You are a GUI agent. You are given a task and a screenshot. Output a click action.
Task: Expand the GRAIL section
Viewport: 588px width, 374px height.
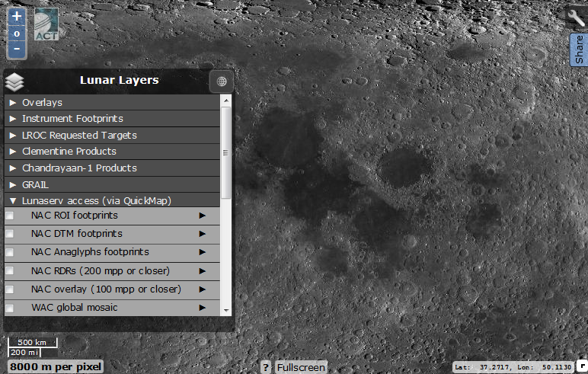click(112, 184)
